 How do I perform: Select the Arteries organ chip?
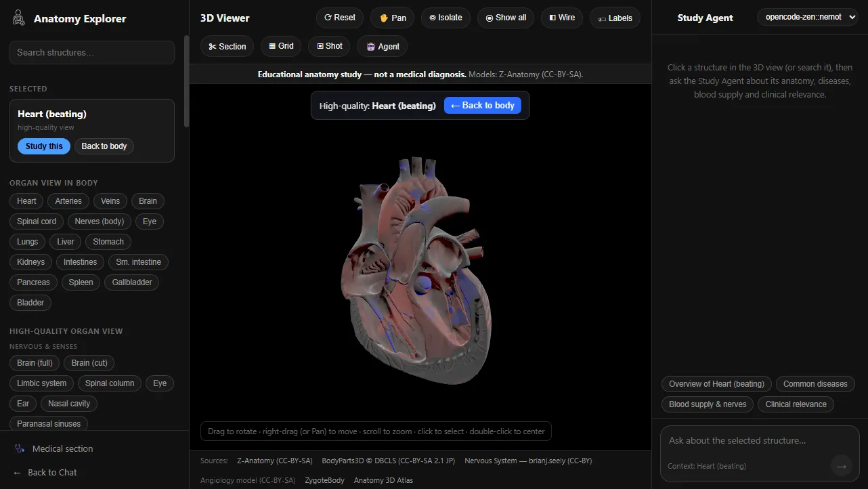click(68, 201)
